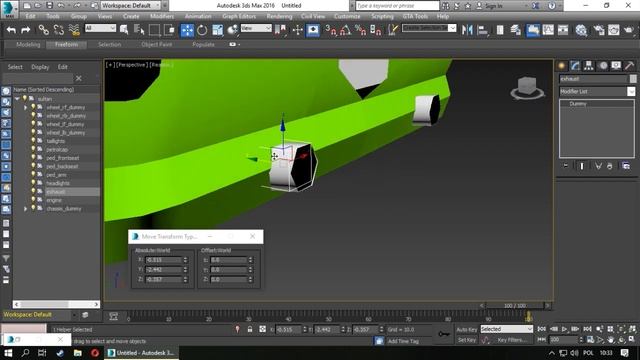Open Schematic View icon in toolbar

tap(563, 30)
